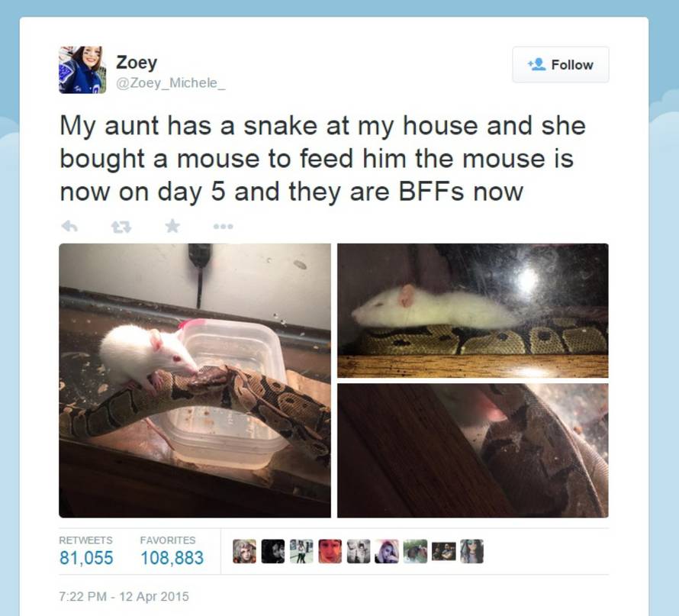Click the reply arrow icon
679x616 pixels.
[x=69, y=226]
